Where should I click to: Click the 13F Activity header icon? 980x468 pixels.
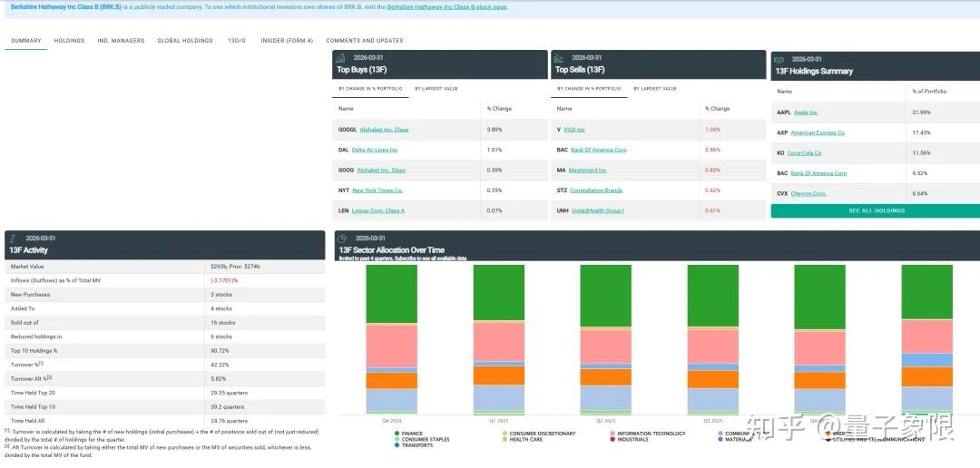coord(13,239)
